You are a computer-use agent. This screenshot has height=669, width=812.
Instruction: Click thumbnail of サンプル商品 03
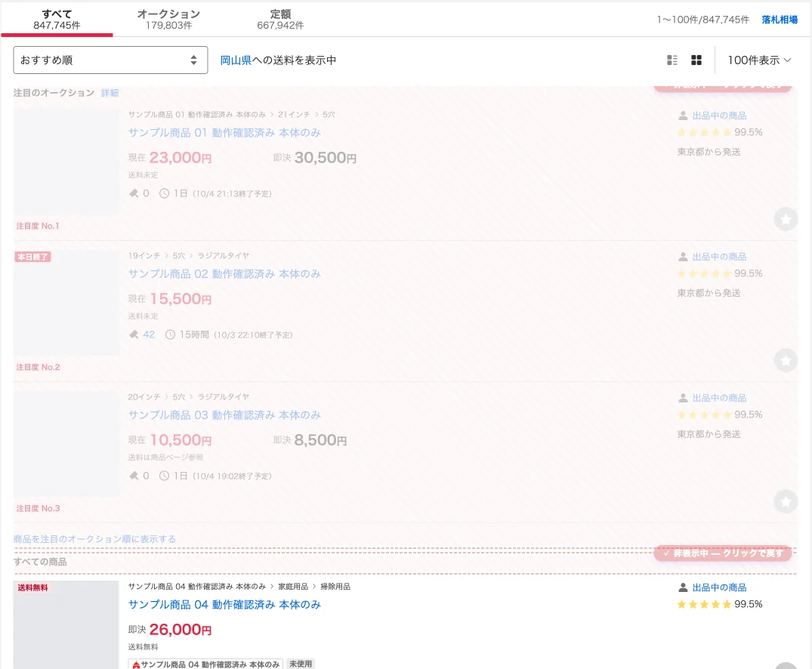66,444
